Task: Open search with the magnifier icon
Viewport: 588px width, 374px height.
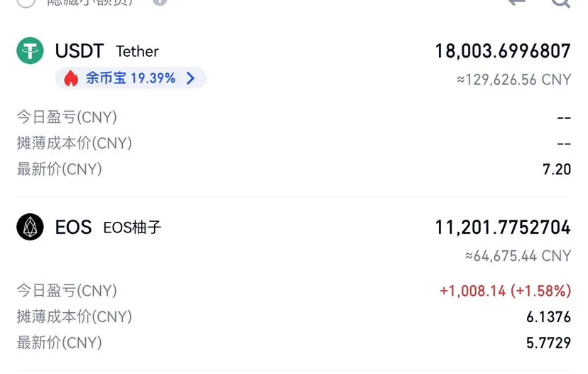Action: [560, 3]
